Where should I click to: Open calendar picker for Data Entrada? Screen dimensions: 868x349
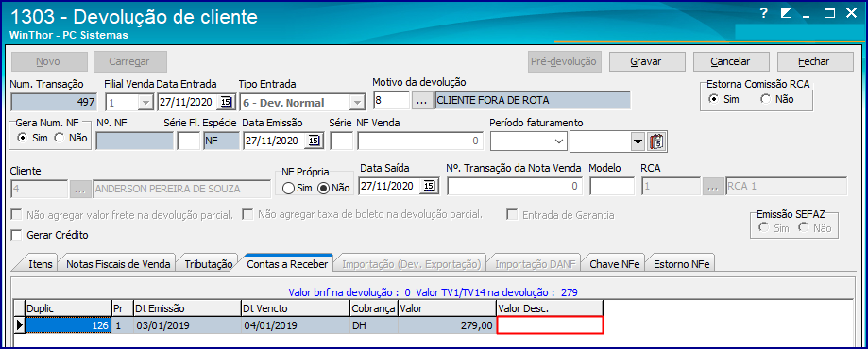click(227, 102)
